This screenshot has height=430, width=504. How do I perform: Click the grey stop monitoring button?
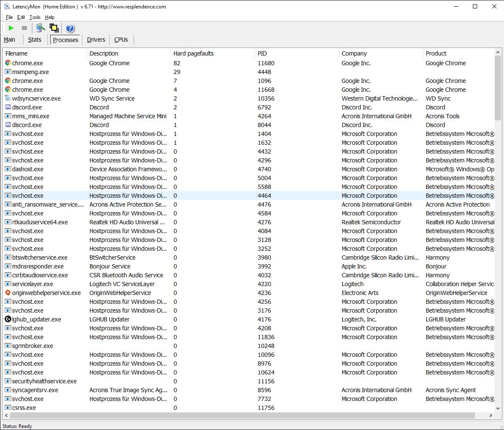click(x=24, y=28)
